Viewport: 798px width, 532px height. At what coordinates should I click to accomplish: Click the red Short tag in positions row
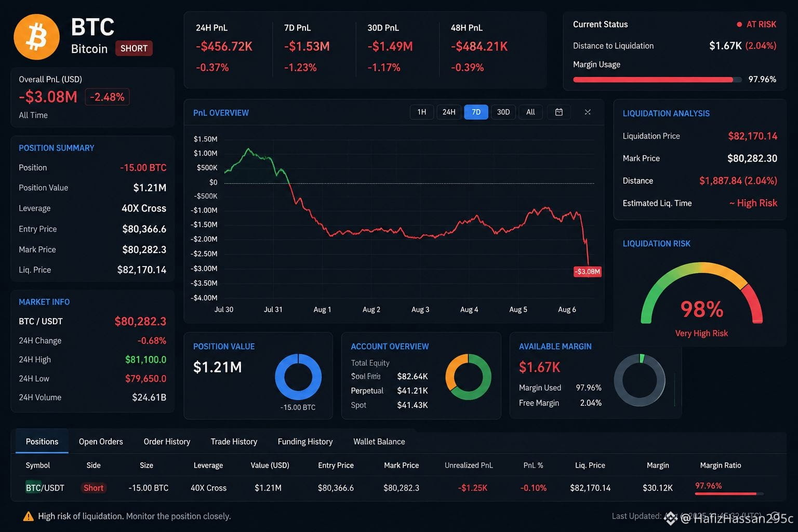[x=94, y=488]
